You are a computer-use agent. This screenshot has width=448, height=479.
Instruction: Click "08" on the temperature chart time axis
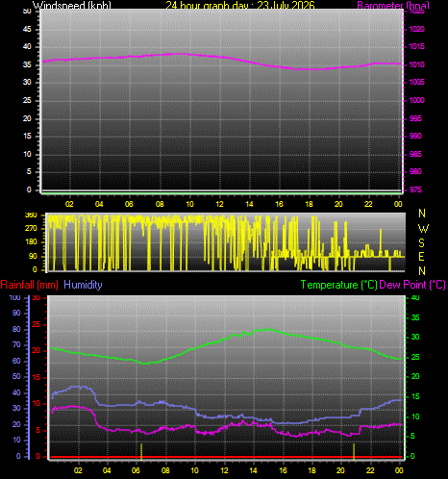click(x=165, y=470)
